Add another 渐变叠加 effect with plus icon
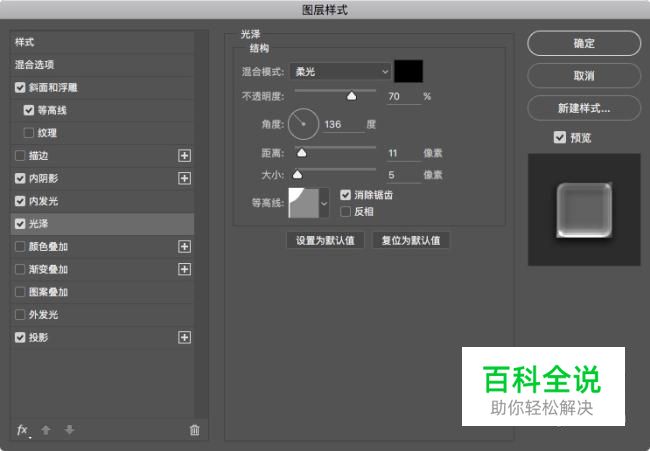The height and width of the screenshot is (451, 650). coord(184,269)
